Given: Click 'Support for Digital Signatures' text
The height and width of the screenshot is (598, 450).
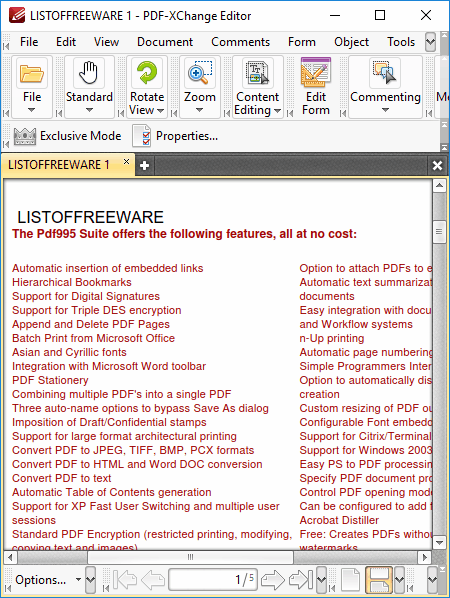Looking at the screenshot, I should pyautogui.click(x=86, y=296).
